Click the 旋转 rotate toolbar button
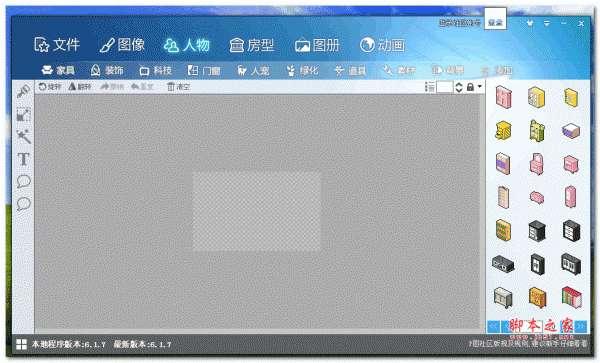 [x=50, y=87]
